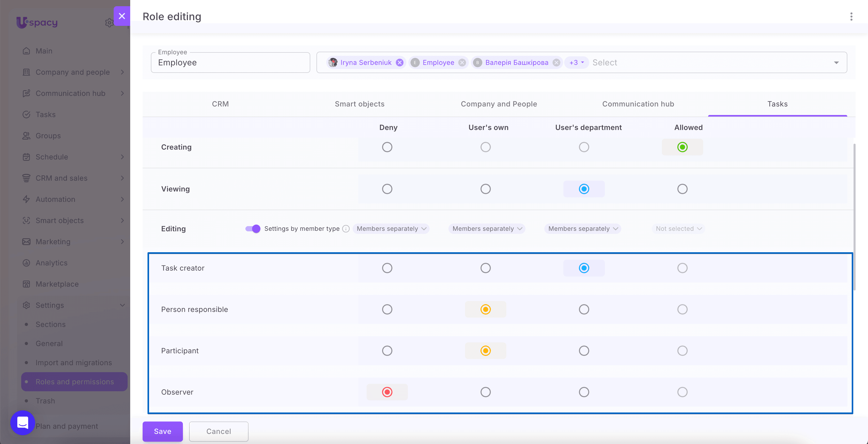This screenshot has width=868, height=444.
Task: Set Task creator to User's own
Action: pyautogui.click(x=486, y=268)
